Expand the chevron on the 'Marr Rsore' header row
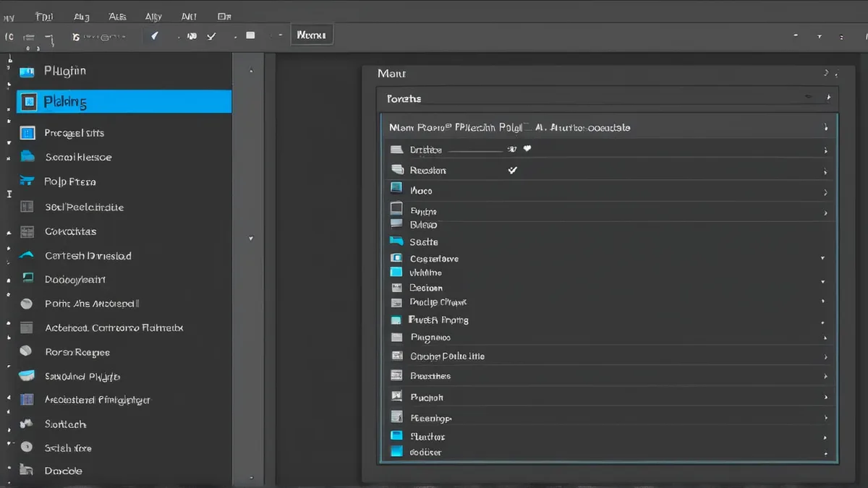 pyautogui.click(x=825, y=127)
